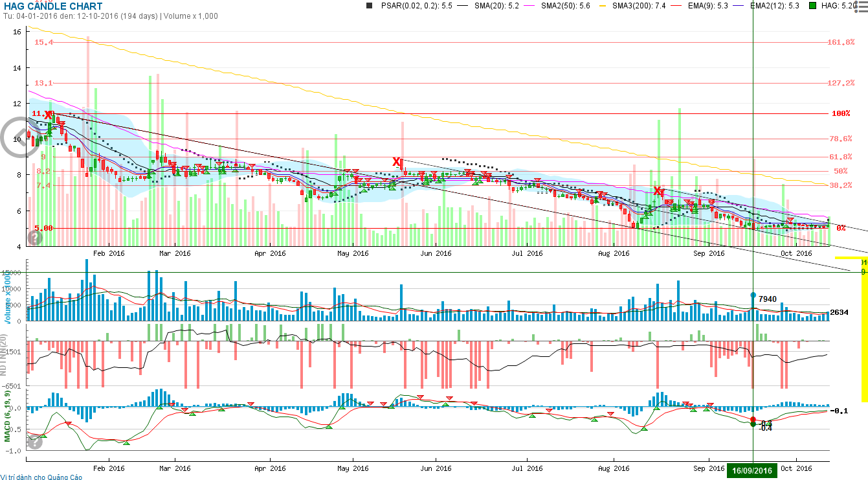Open the help question mark in price panel

(x=35, y=238)
